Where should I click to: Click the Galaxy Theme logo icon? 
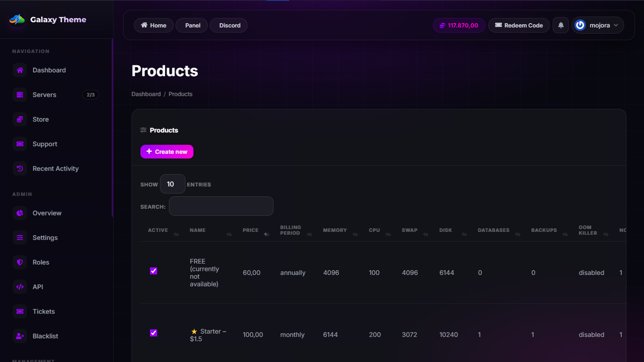(17, 20)
